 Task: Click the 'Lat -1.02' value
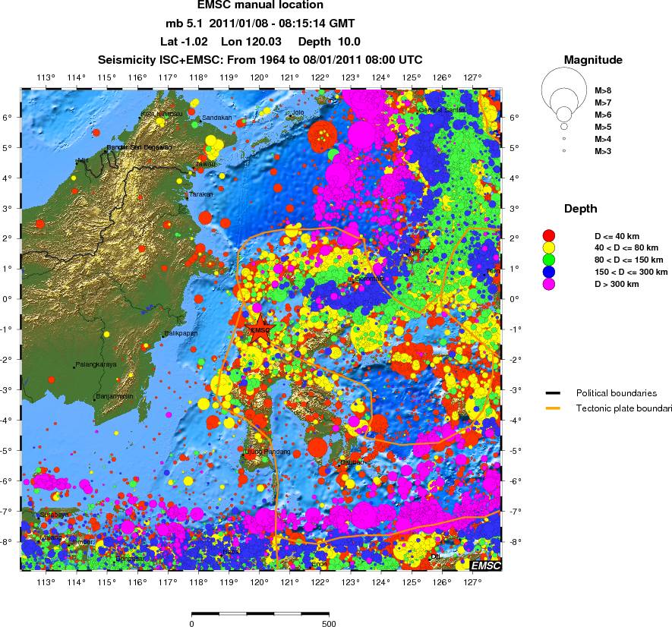click(184, 42)
